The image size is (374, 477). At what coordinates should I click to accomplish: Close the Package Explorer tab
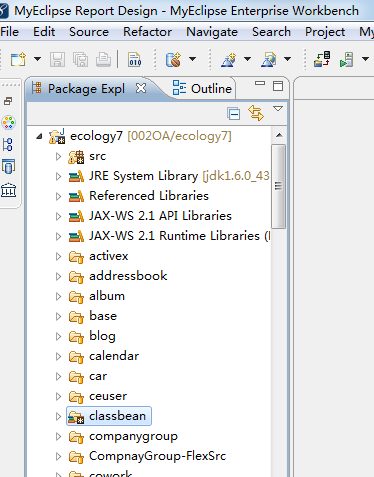[141, 88]
